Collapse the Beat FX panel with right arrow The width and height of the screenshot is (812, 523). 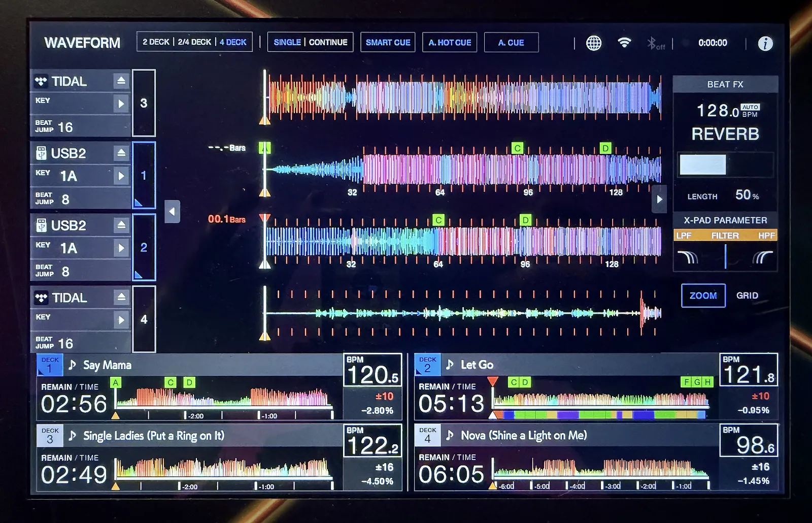tap(659, 199)
